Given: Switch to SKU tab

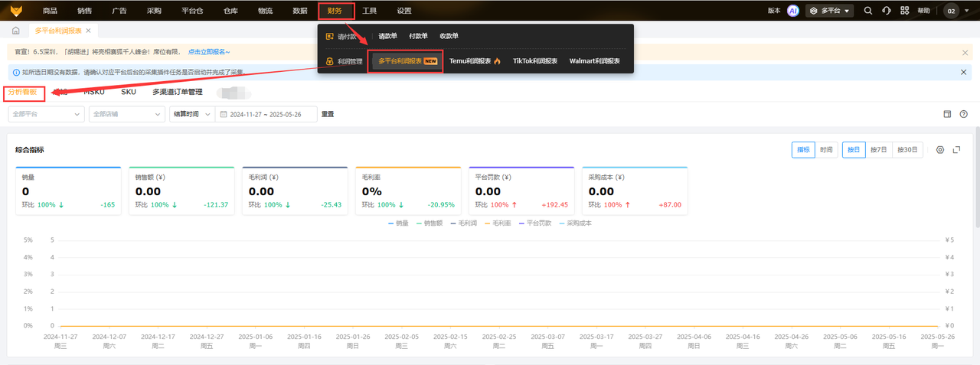Looking at the screenshot, I should pyautogui.click(x=129, y=92).
